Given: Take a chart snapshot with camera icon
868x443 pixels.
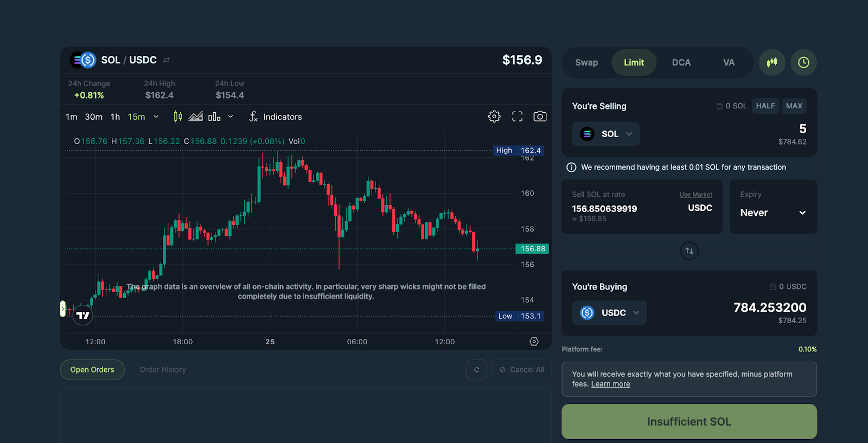Looking at the screenshot, I should coord(540,117).
